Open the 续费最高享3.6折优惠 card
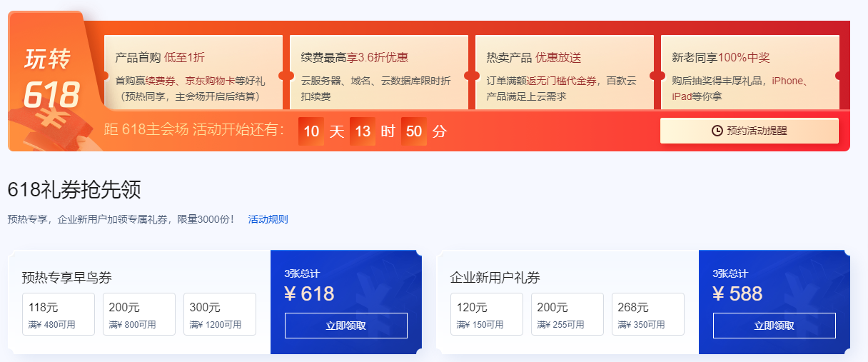The width and height of the screenshot is (868, 362). click(378, 72)
